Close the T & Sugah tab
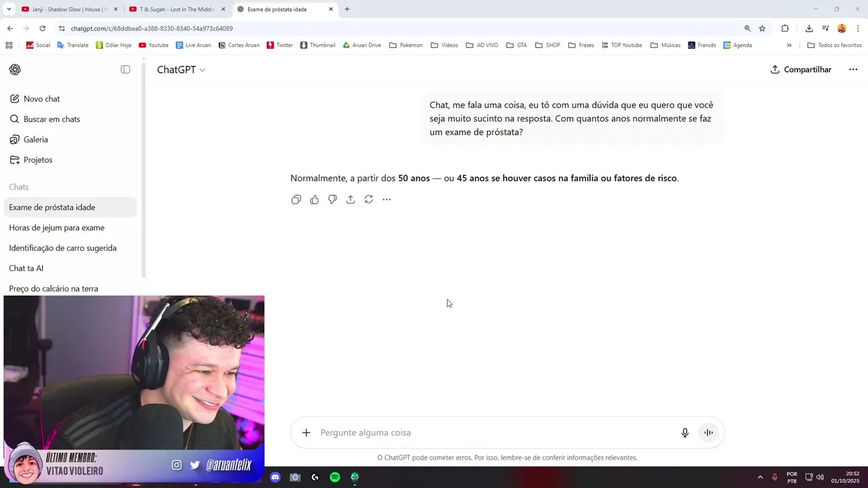868x488 pixels. [223, 9]
